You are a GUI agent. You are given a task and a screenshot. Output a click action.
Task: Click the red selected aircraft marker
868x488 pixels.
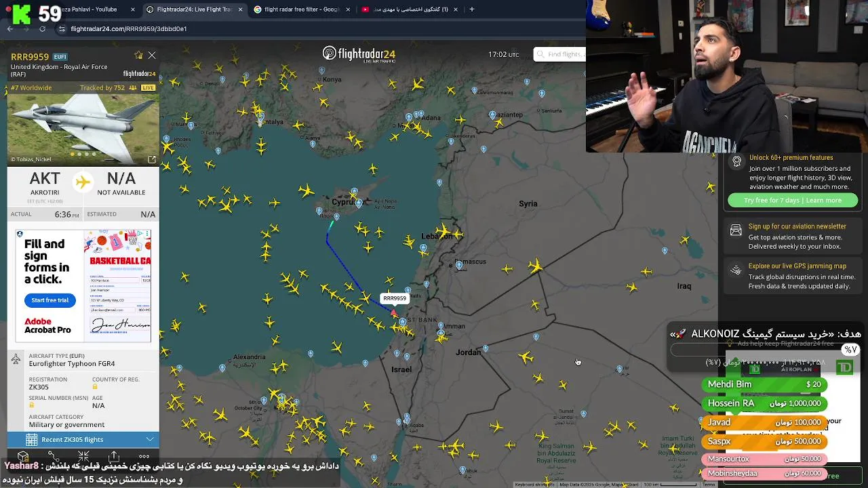(393, 312)
